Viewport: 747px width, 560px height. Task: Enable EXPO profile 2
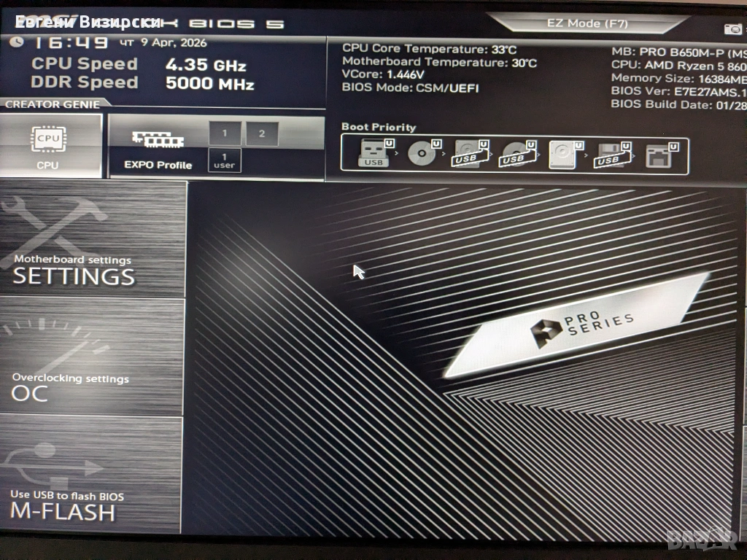point(262,133)
